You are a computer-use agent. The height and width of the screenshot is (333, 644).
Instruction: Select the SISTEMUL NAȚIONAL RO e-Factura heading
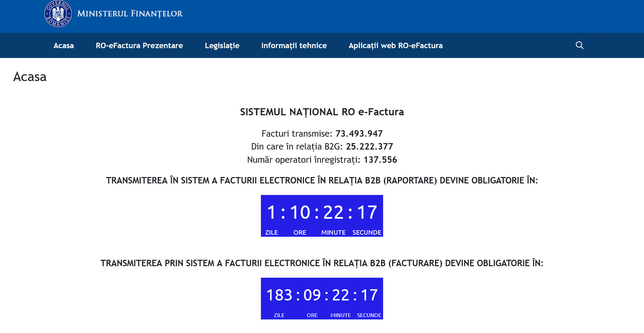click(322, 112)
